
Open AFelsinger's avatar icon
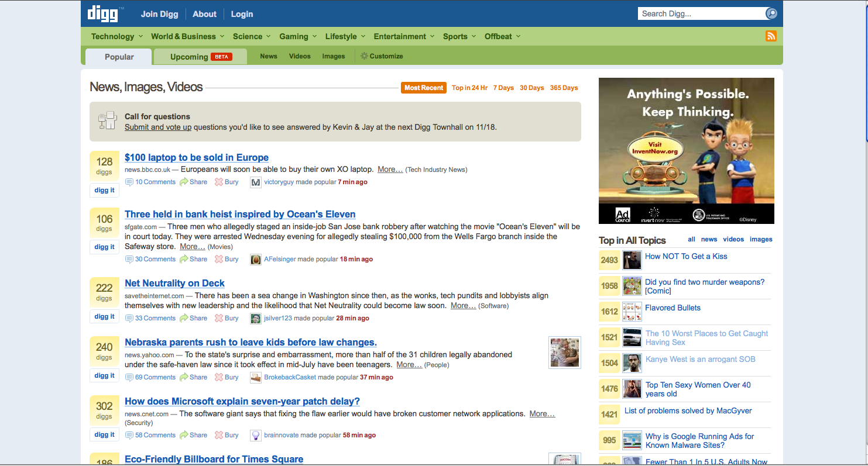click(x=255, y=260)
